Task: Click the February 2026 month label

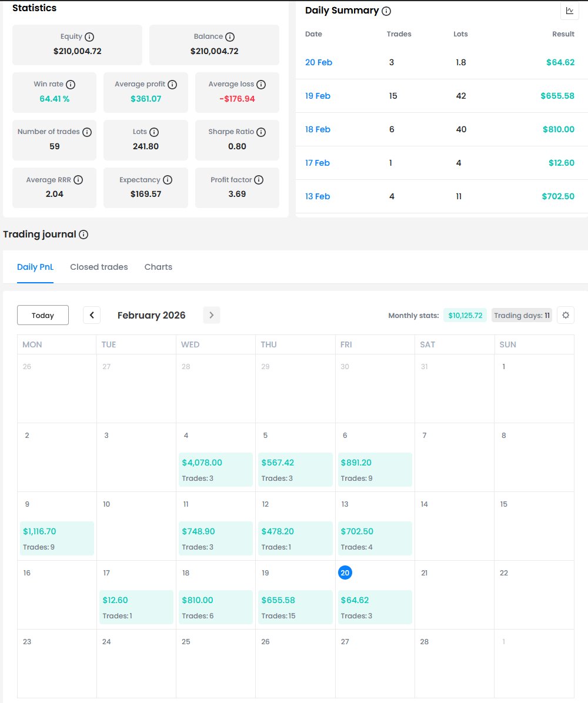Action: point(151,315)
